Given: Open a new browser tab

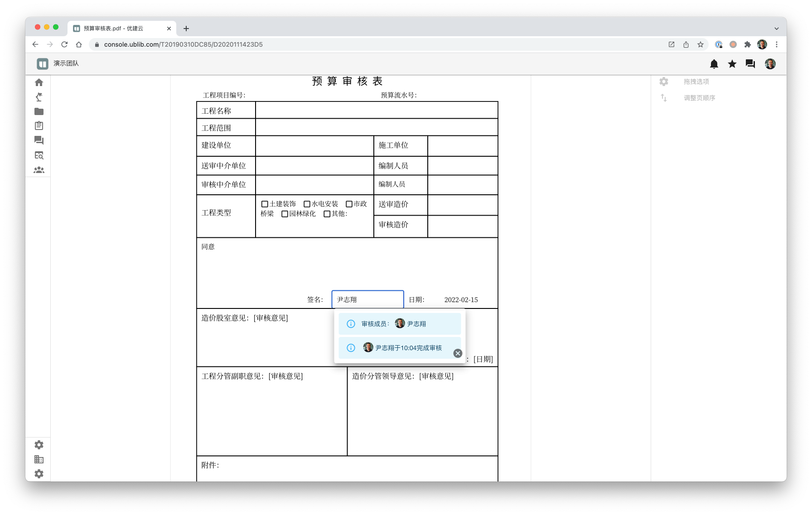Looking at the screenshot, I should point(186,29).
